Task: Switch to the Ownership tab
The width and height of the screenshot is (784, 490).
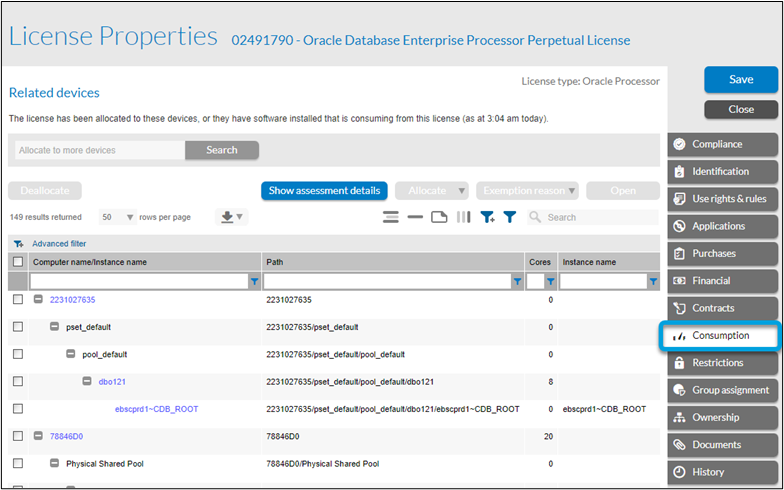Action: (722, 418)
